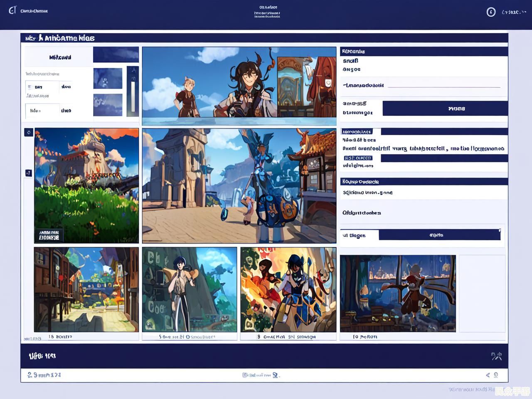Viewport: 532px width, 399px height.
Task: Open the castle on grassy hill thumbnail
Action: (86, 185)
